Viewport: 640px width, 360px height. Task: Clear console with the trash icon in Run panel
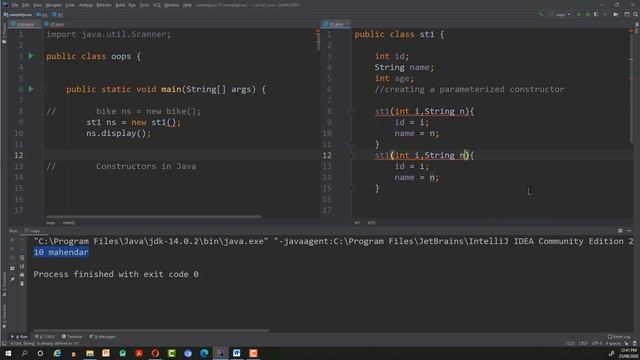click(22, 283)
